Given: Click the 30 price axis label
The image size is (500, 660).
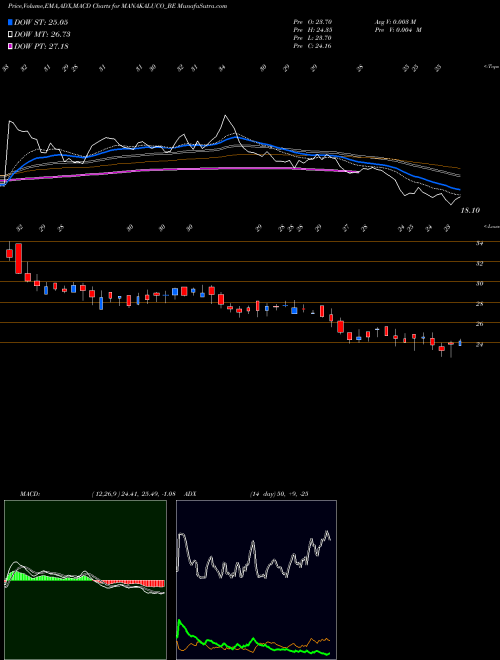Looking at the screenshot, I should (x=479, y=284).
